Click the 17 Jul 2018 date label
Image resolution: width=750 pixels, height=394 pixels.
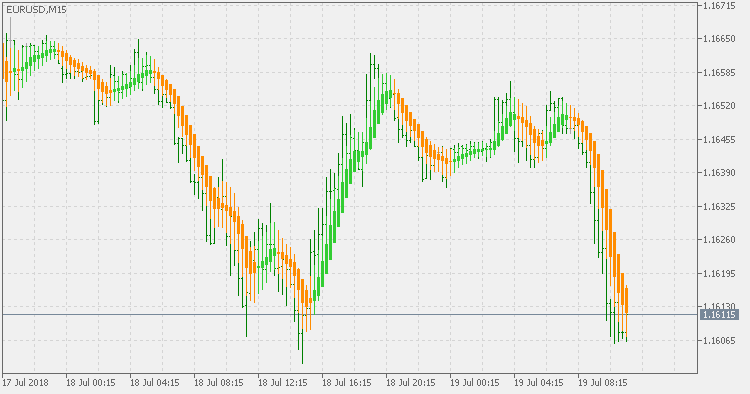tap(25, 383)
